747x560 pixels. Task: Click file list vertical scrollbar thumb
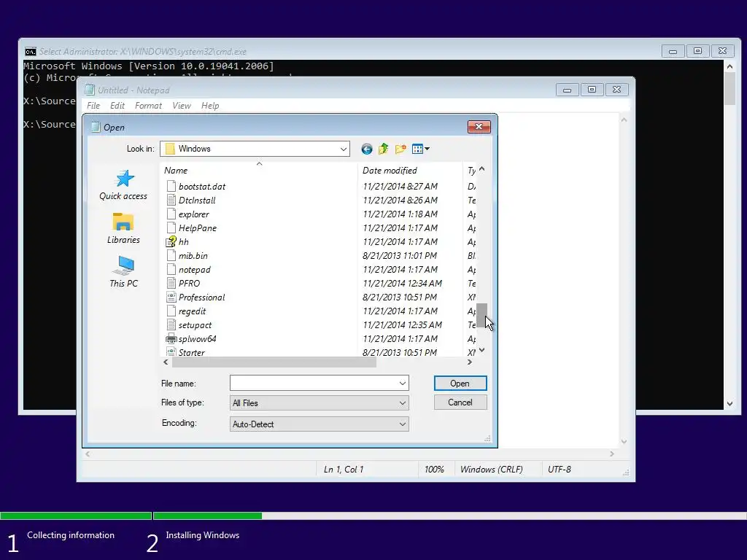tap(481, 315)
